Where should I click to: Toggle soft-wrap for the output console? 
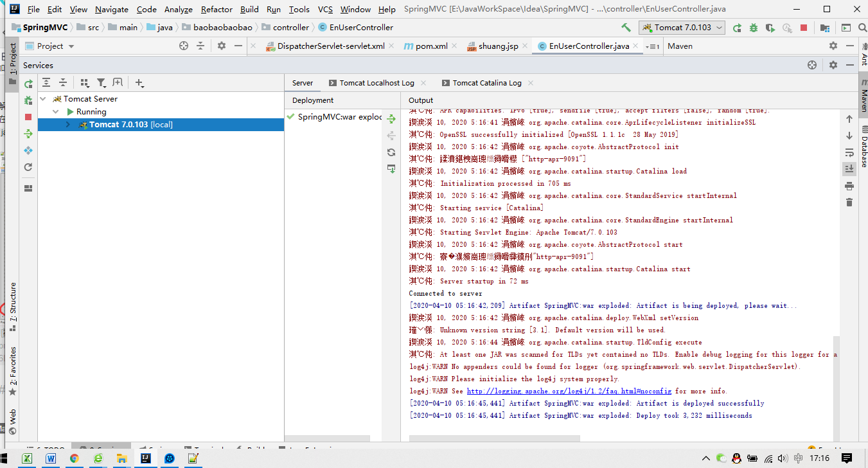849,152
